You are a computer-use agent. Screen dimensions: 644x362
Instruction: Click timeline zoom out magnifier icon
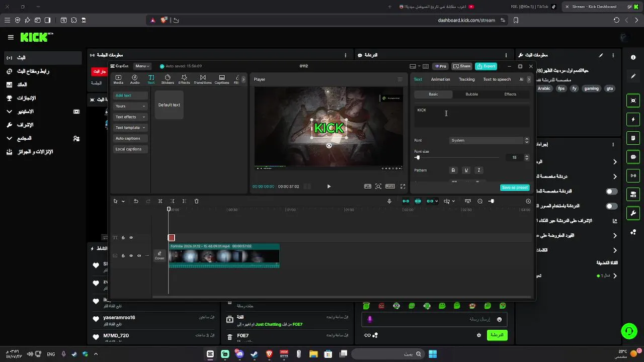pos(480,201)
